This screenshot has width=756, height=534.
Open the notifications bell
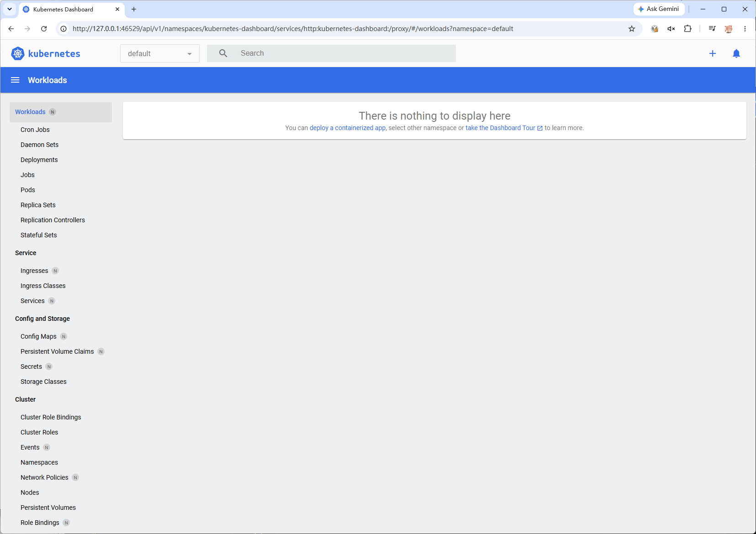736,53
